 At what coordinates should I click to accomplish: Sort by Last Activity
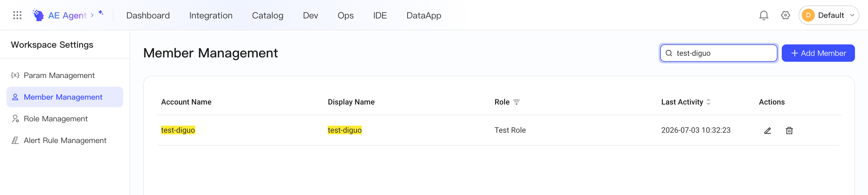708,102
